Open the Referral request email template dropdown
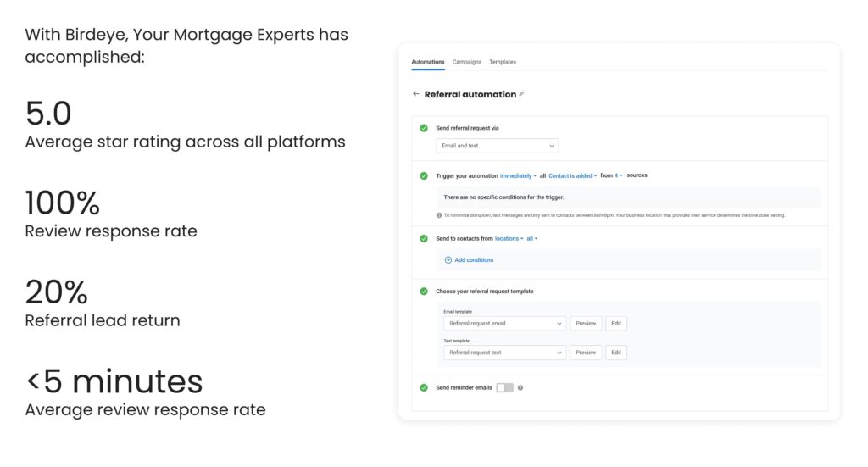Viewport: 868px width, 467px height. tap(505, 324)
